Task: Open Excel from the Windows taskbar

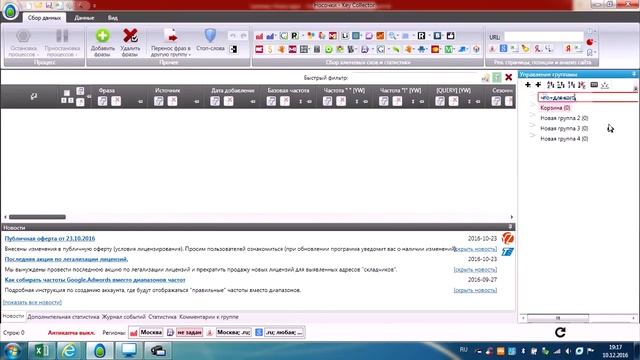Action: (x=41, y=351)
